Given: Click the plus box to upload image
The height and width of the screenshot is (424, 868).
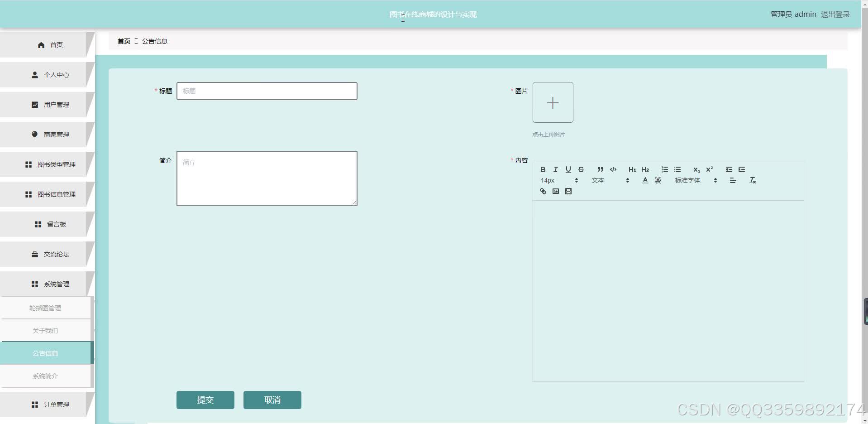Looking at the screenshot, I should 553,102.
